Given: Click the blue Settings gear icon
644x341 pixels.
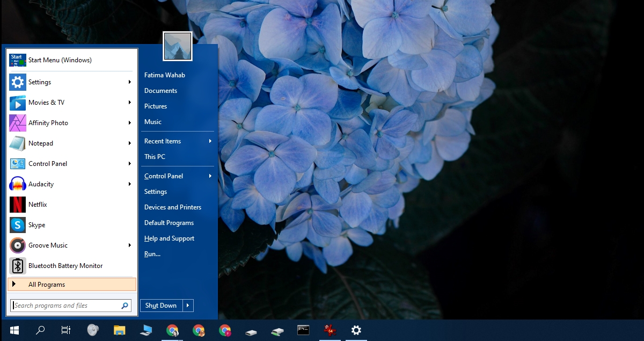Looking at the screenshot, I should pyautogui.click(x=18, y=82).
